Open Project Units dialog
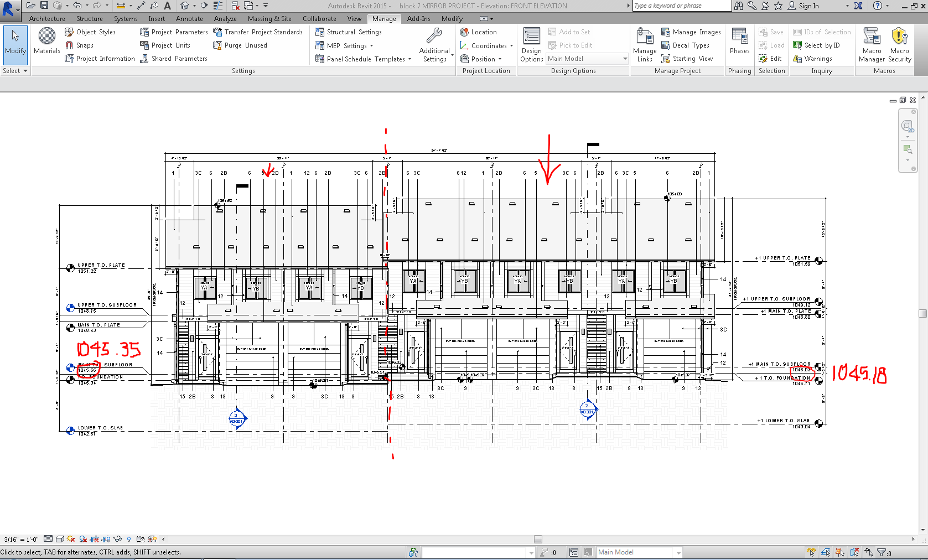928x560 pixels. click(165, 45)
